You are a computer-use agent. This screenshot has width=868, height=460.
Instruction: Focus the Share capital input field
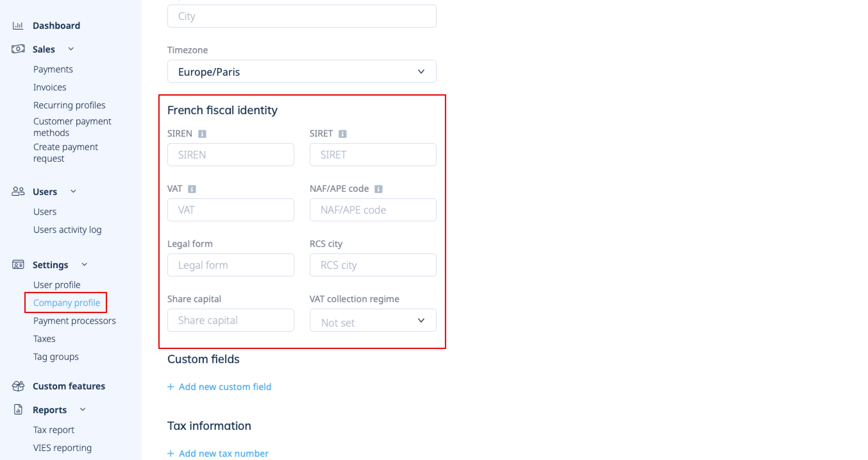pos(230,320)
